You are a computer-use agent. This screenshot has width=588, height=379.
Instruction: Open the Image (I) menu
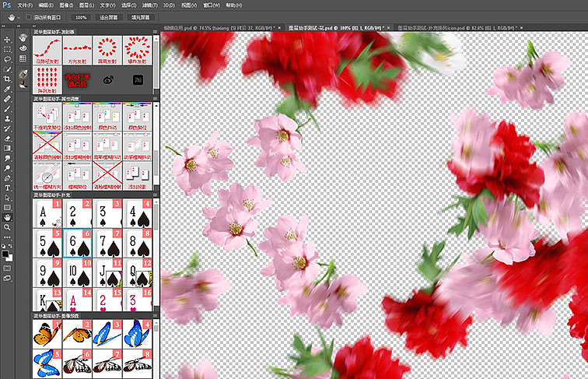66,5
